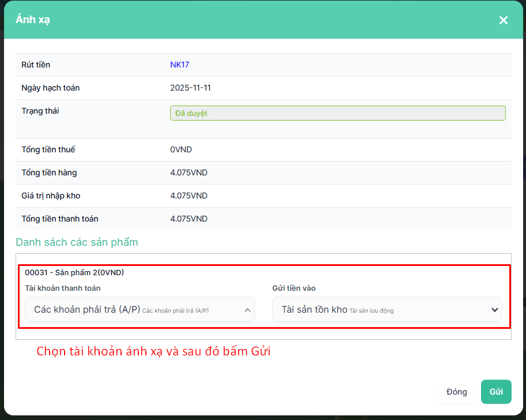
Task: Click the Giá trị nhập kho amount
Action: coord(189,196)
